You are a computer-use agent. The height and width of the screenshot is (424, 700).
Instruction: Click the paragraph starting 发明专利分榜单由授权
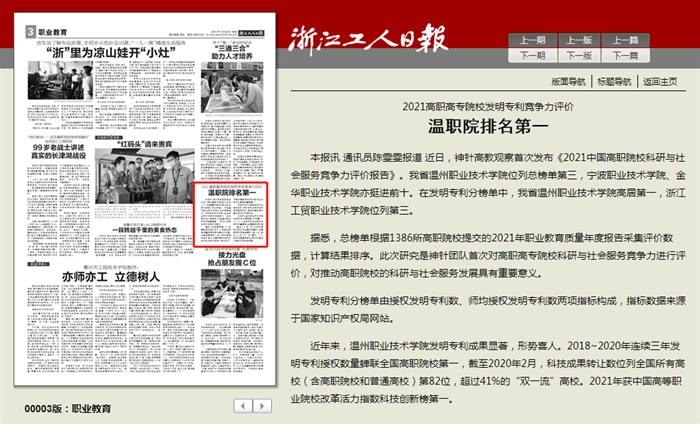click(x=488, y=309)
